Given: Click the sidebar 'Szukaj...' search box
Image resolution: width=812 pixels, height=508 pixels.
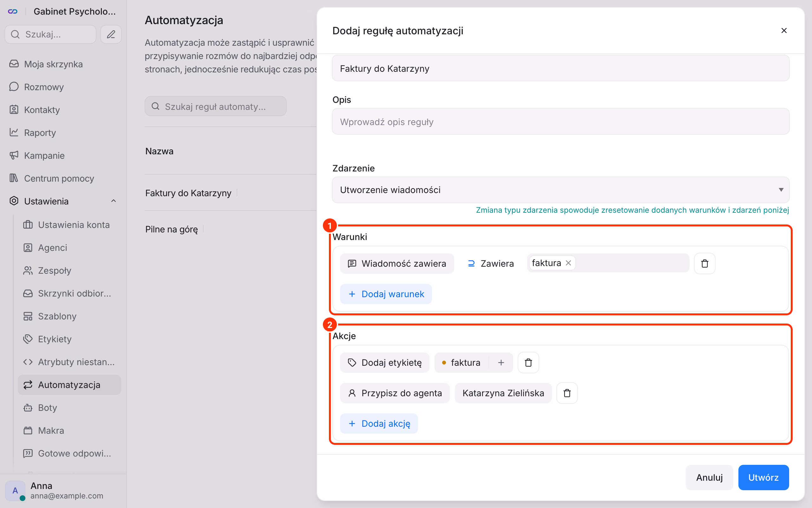Looking at the screenshot, I should (x=50, y=34).
